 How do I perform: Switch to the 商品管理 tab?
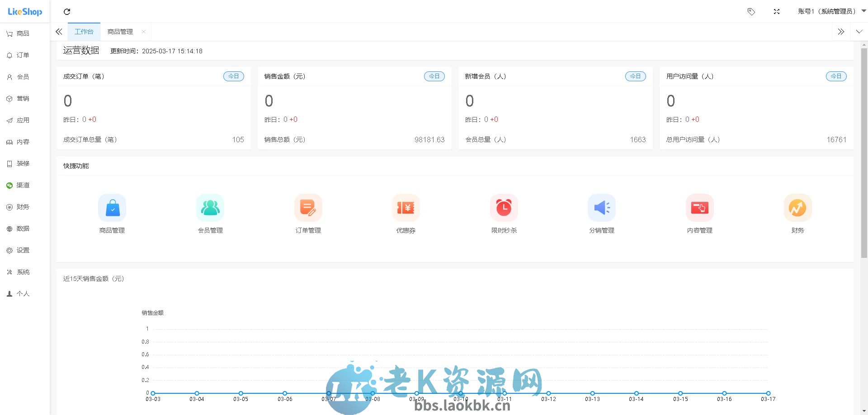[120, 32]
